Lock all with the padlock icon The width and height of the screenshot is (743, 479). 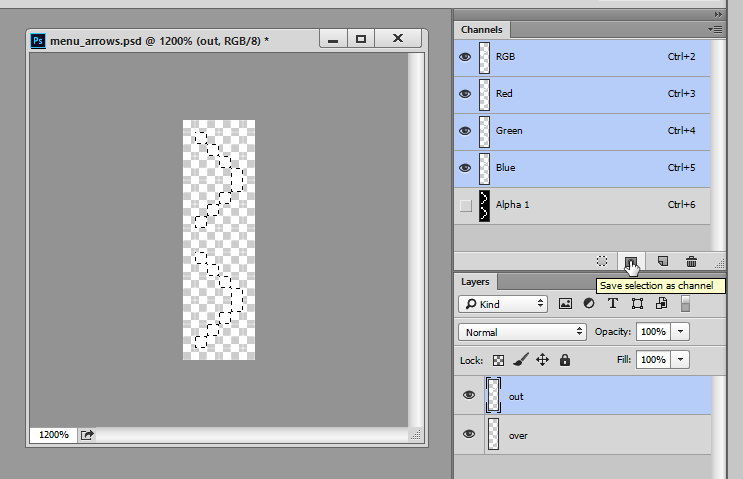tap(565, 360)
